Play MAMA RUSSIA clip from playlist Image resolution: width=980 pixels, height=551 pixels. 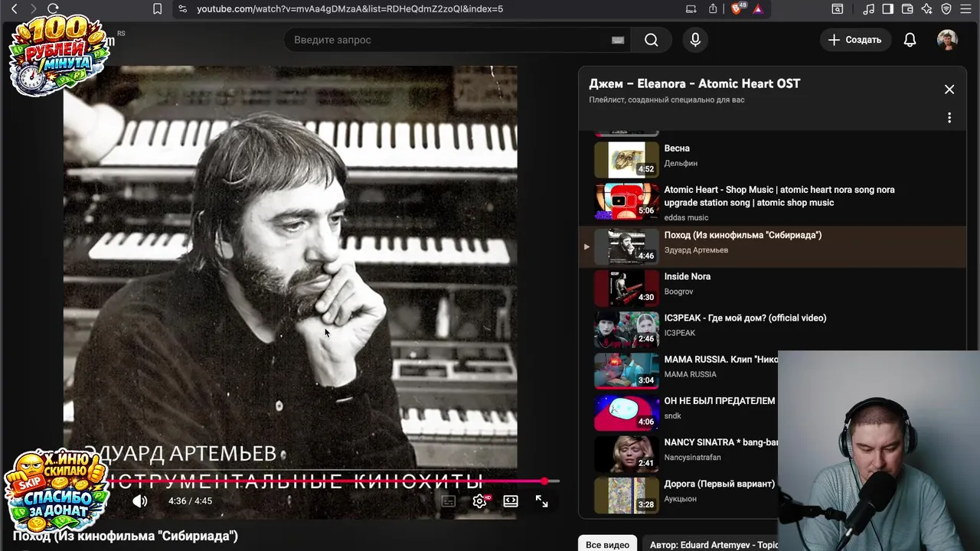click(678, 370)
